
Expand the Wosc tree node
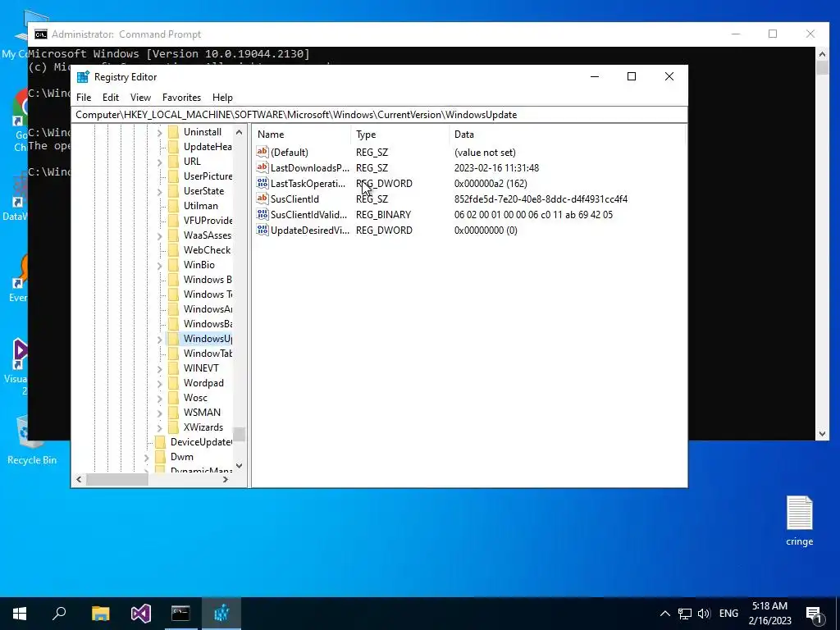(x=159, y=398)
